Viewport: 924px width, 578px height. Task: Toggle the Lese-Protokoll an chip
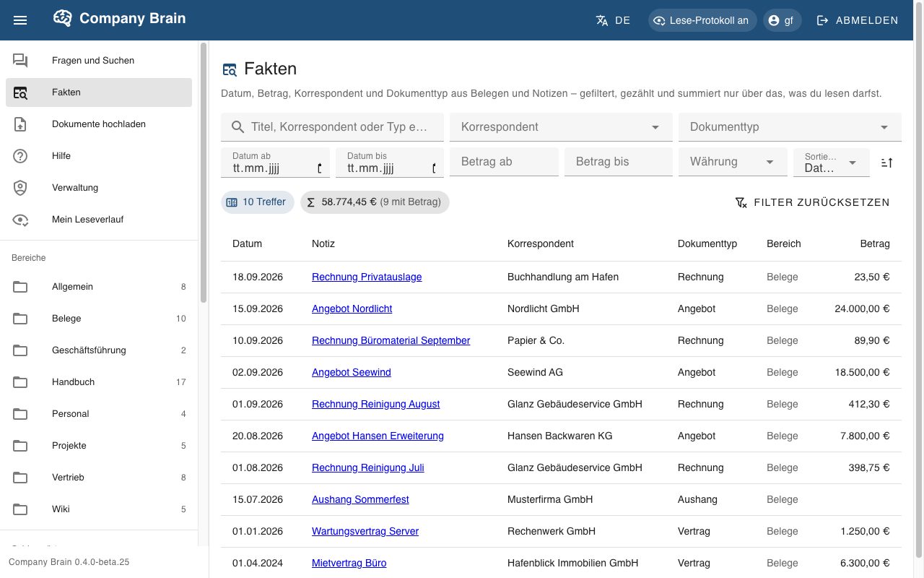click(702, 20)
